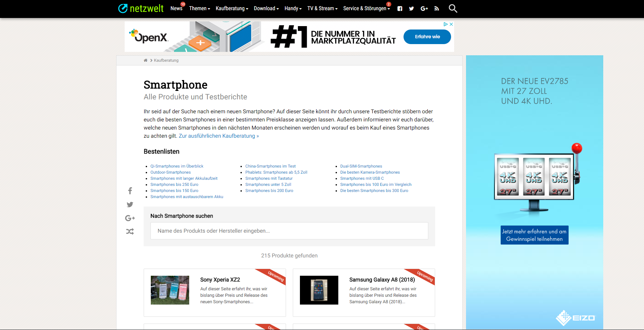644x330 pixels.
Task: Close the OpenX banner ad
Action: pos(451,24)
